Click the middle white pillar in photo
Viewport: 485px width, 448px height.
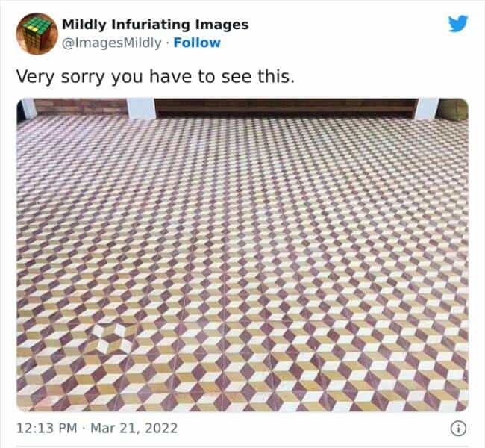pos(141,108)
